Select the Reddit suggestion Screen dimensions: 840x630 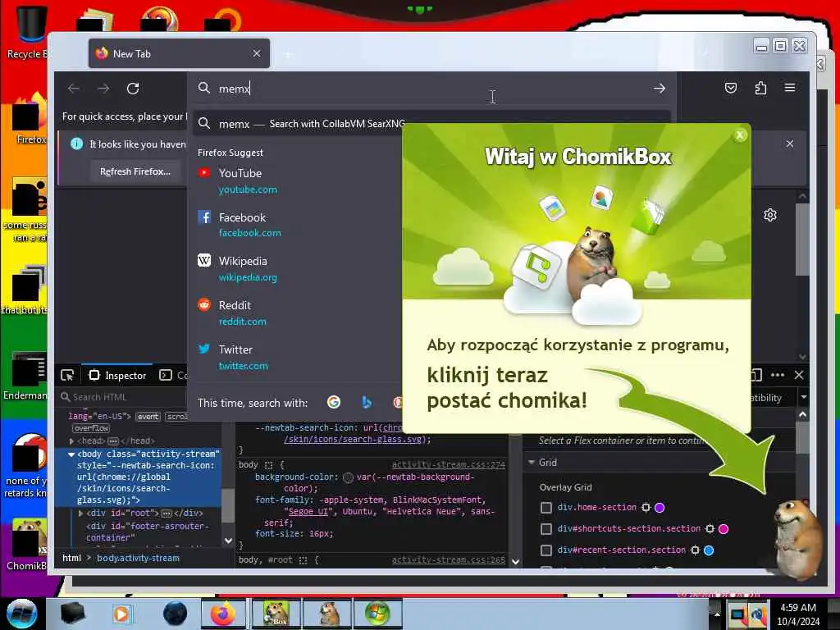tap(297, 313)
